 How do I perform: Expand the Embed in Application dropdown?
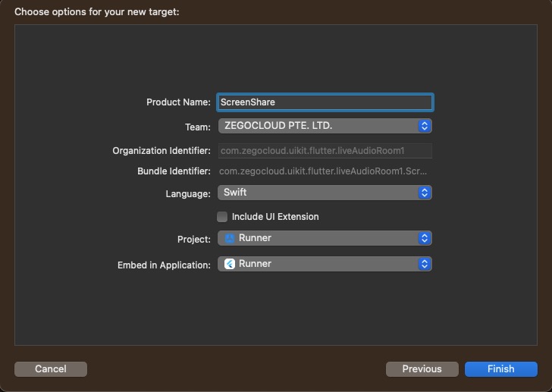(x=325, y=264)
